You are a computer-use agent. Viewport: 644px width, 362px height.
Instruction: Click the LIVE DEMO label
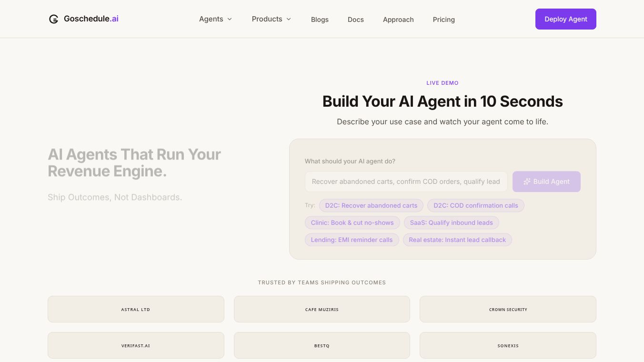(x=443, y=83)
